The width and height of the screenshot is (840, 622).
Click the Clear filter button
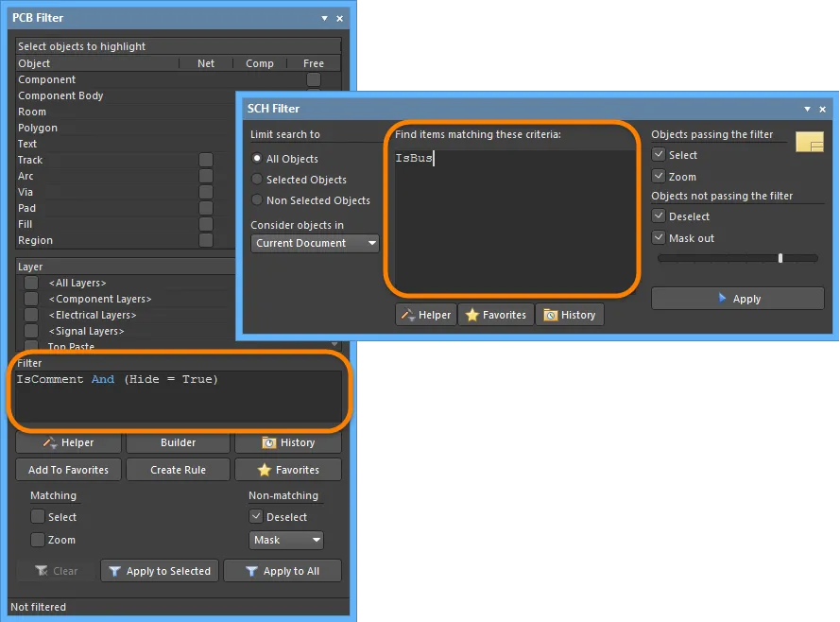coord(57,571)
